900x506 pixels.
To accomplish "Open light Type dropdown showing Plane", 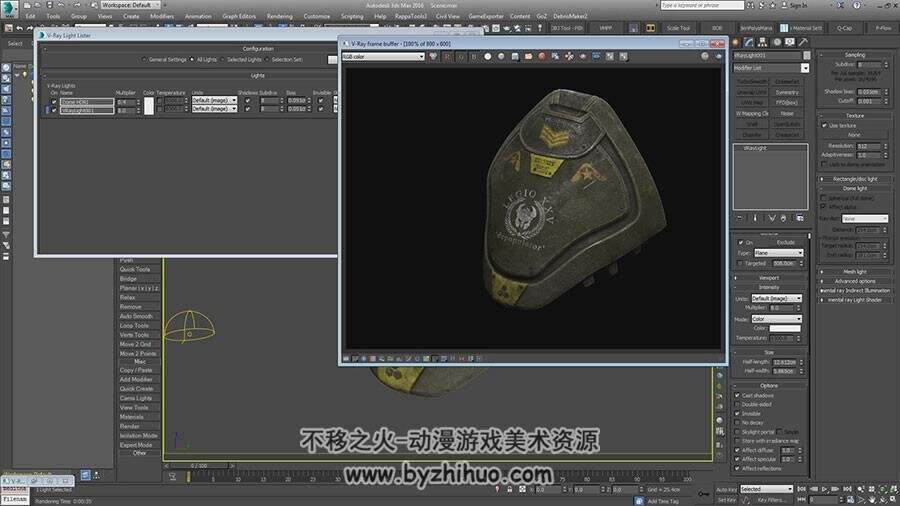I will coord(778,253).
